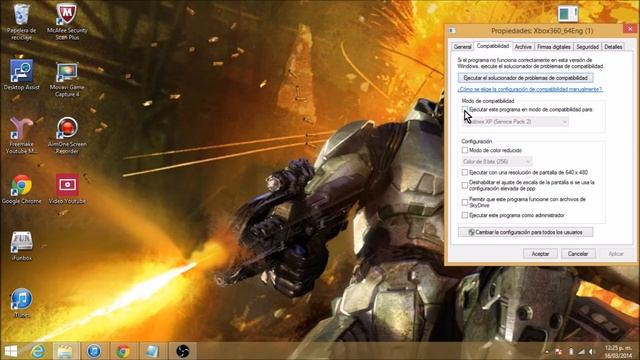Open the black circular recorder taskbar icon

click(x=182, y=351)
